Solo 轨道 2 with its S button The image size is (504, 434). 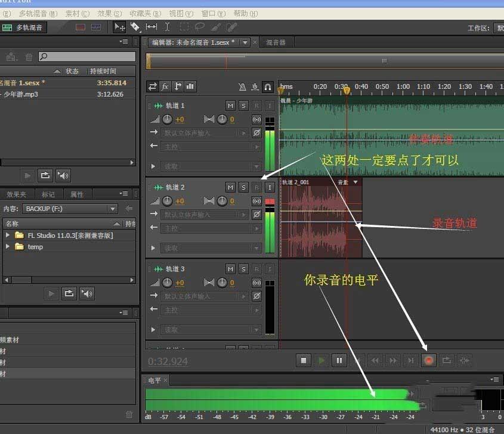click(243, 187)
